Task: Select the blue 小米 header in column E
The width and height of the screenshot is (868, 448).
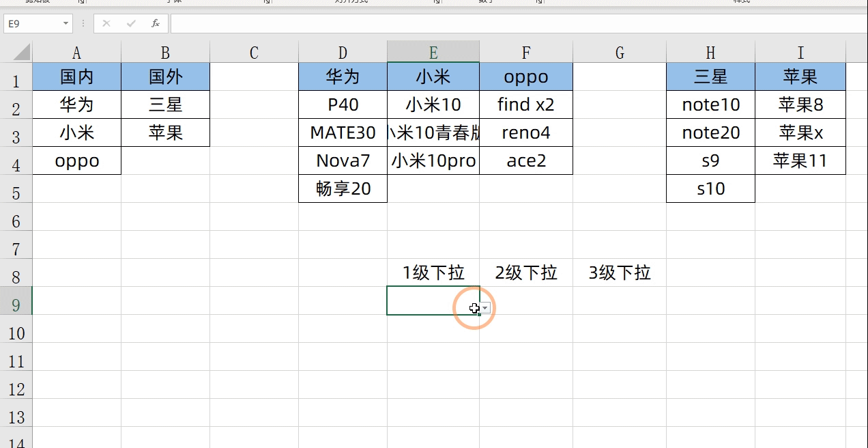Action: coord(433,76)
